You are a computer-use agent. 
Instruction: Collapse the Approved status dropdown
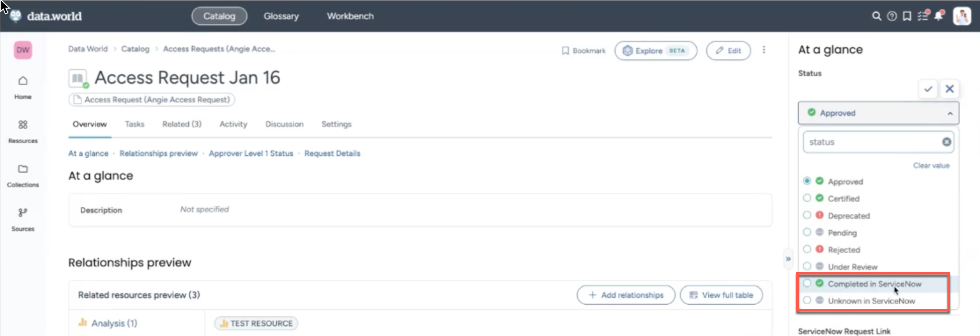[950, 113]
